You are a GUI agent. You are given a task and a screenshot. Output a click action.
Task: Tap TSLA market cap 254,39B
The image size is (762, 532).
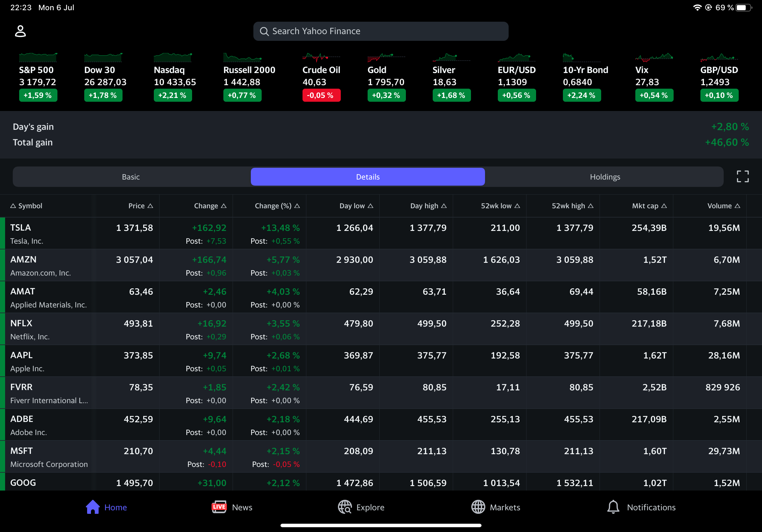pos(649,228)
